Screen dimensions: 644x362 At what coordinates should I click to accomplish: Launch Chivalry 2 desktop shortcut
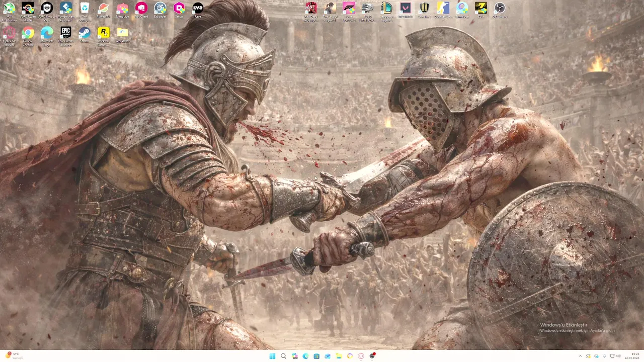click(x=424, y=10)
